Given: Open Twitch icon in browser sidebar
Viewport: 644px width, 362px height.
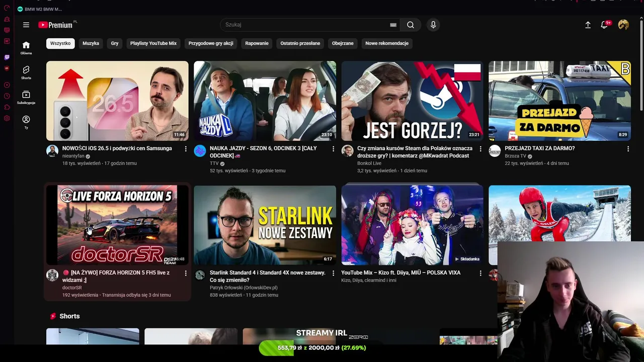Looking at the screenshot, I should click(7, 57).
